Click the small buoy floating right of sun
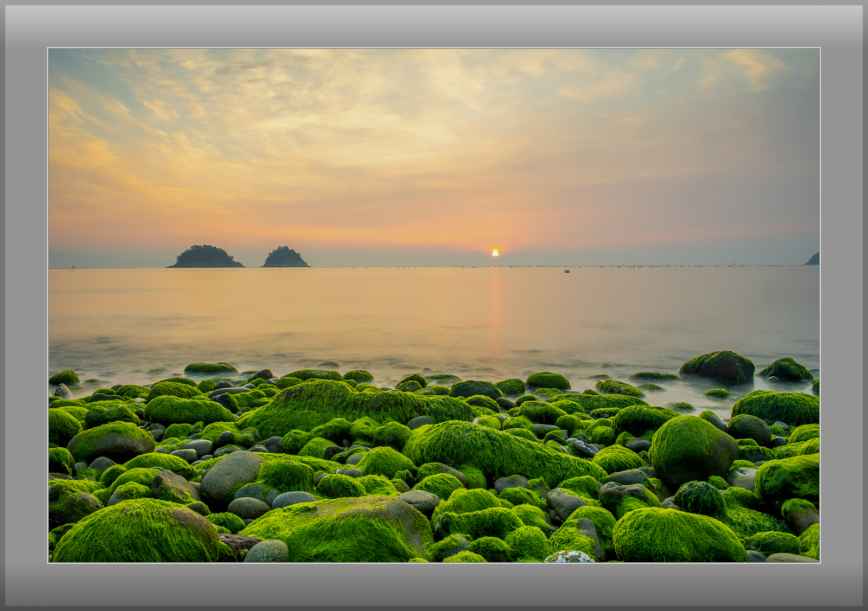 pyautogui.click(x=567, y=271)
